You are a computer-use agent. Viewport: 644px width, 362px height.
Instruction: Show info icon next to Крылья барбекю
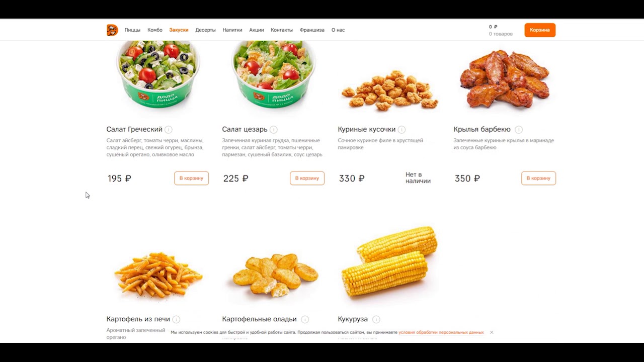tap(519, 130)
